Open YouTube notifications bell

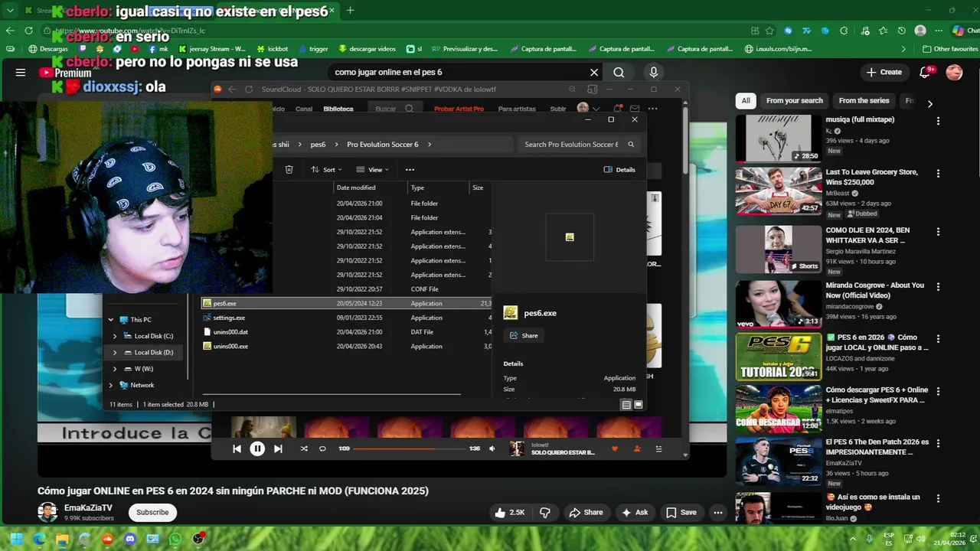point(925,72)
